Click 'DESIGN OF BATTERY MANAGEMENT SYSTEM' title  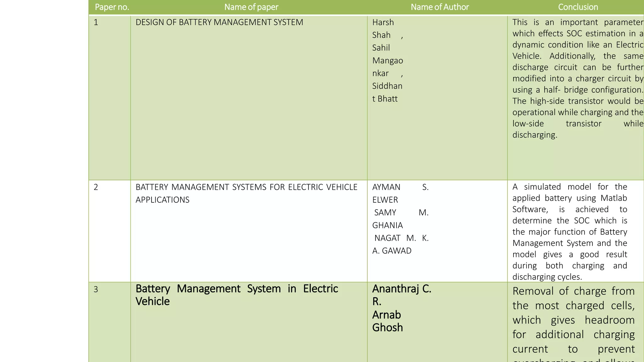[219, 22]
